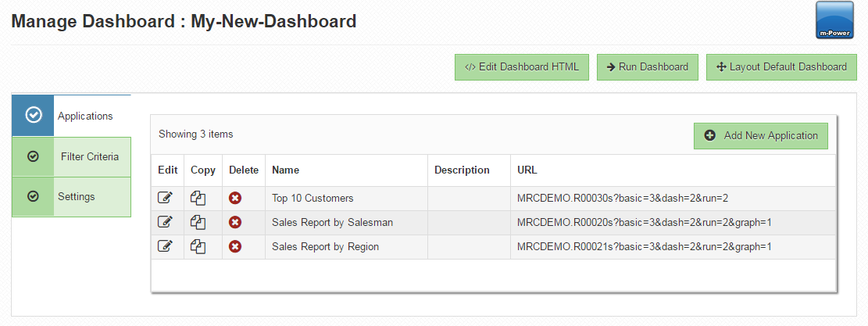This screenshot has width=868, height=326.
Task: Click Layout Default Dashboard button
Action: [781, 67]
